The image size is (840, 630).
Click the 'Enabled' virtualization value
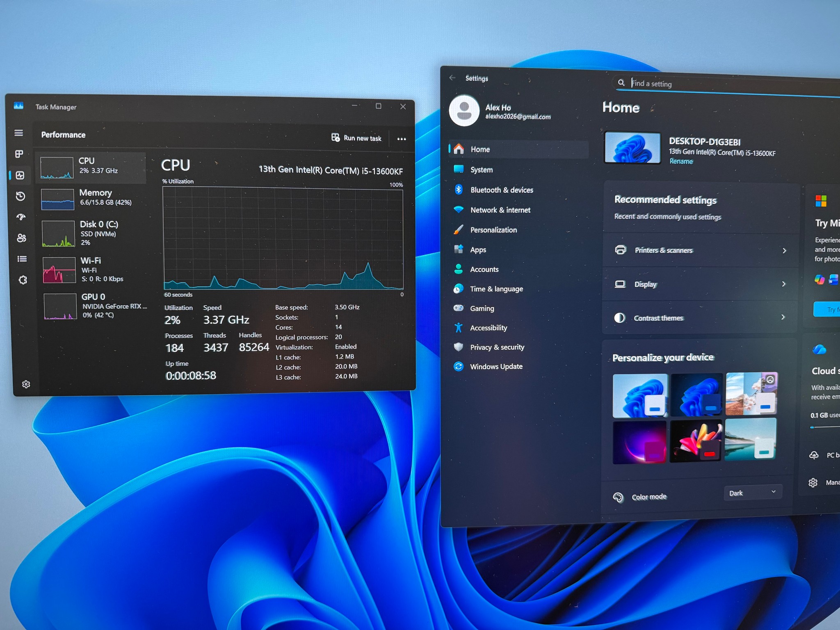click(346, 347)
